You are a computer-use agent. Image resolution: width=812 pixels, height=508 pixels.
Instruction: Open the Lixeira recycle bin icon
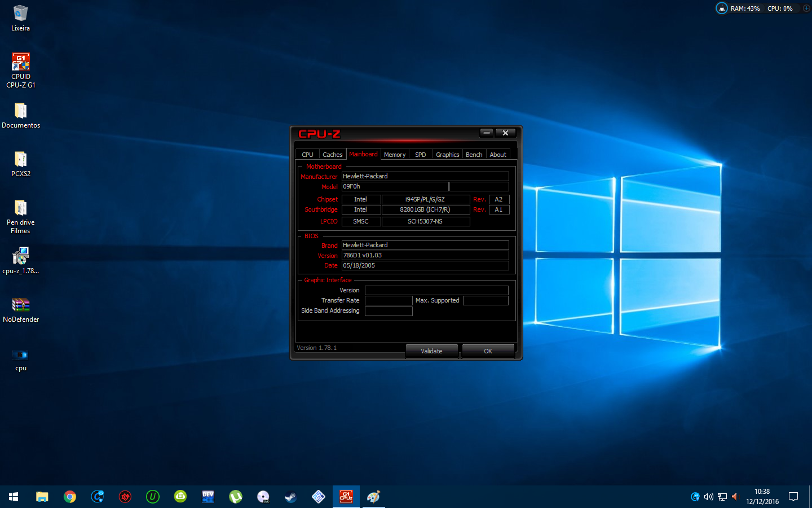click(20, 18)
